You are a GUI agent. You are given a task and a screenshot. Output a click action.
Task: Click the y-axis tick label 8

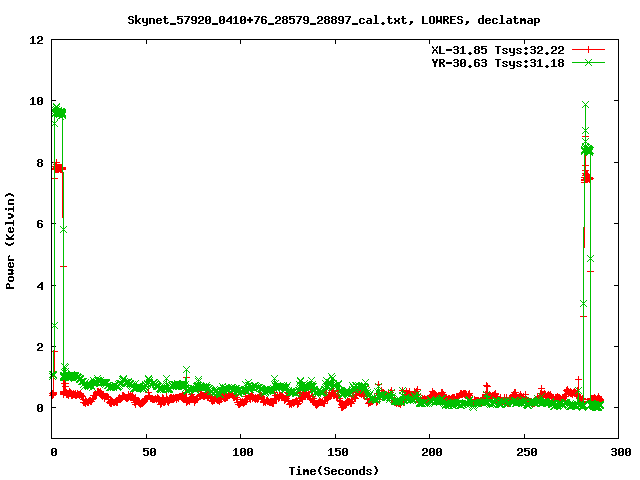click(40, 163)
